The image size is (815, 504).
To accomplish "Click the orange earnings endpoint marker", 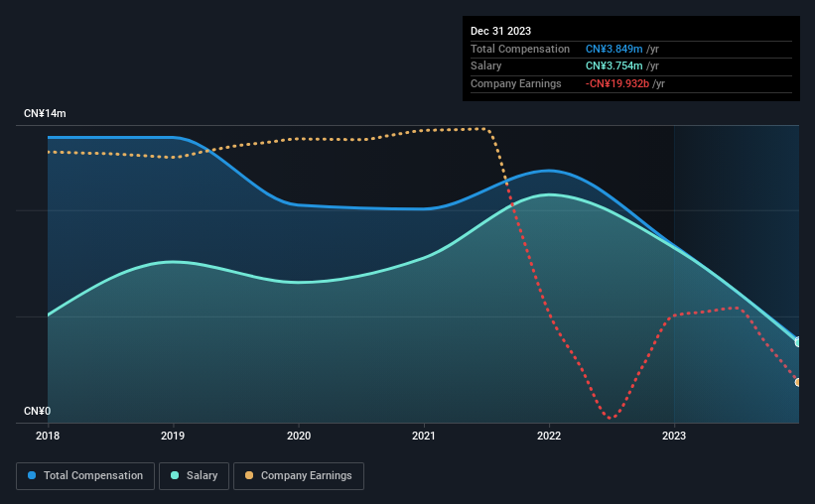I will 798,382.
